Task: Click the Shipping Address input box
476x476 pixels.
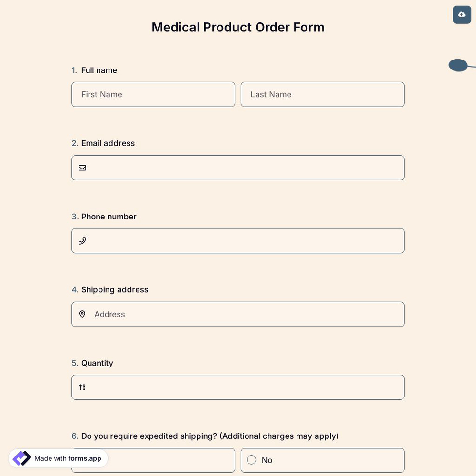Action: click(x=238, y=314)
